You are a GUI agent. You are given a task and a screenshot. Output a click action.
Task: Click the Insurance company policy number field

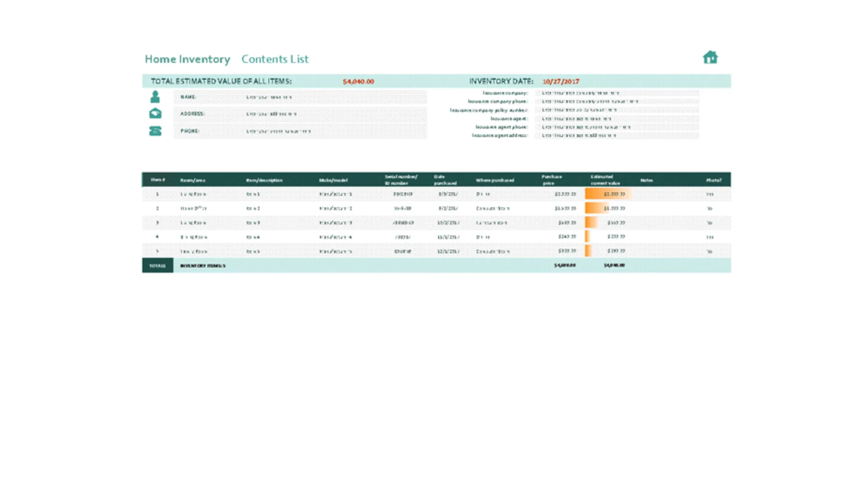click(x=617, y=110)
